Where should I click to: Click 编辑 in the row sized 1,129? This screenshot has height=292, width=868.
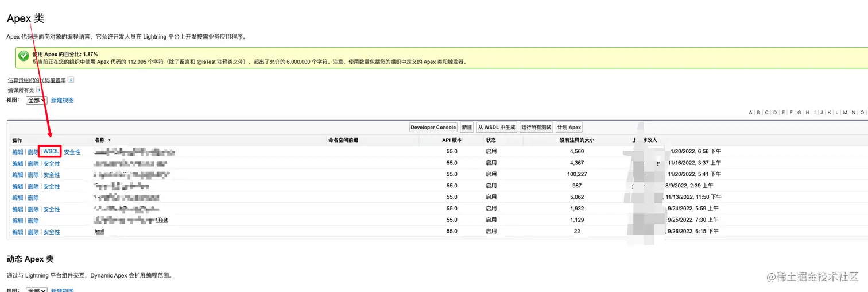(x=18, y=221)
